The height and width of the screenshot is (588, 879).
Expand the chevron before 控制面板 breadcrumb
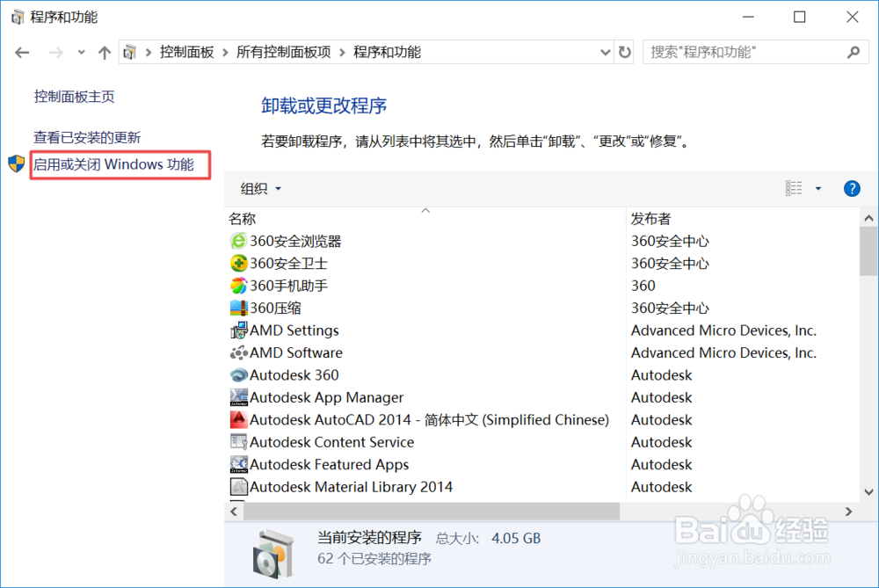[x=149, y=52]
